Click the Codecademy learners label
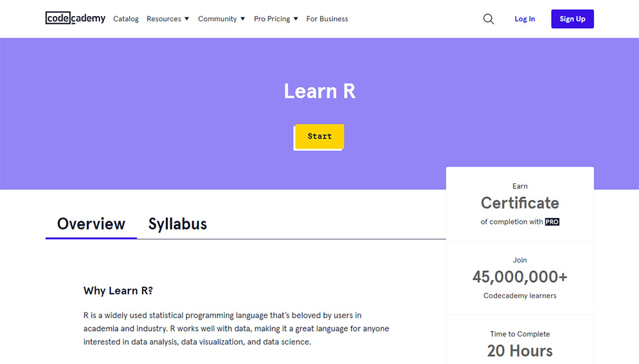Image resolution: width=639 pixels, height=364 pixels. pyautogui.click(x=520, y=296)
